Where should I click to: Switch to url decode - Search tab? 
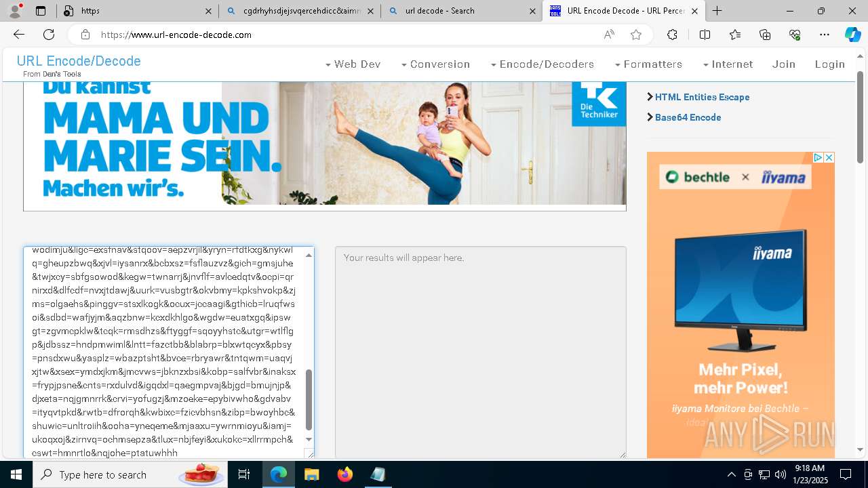click(461, 11)
